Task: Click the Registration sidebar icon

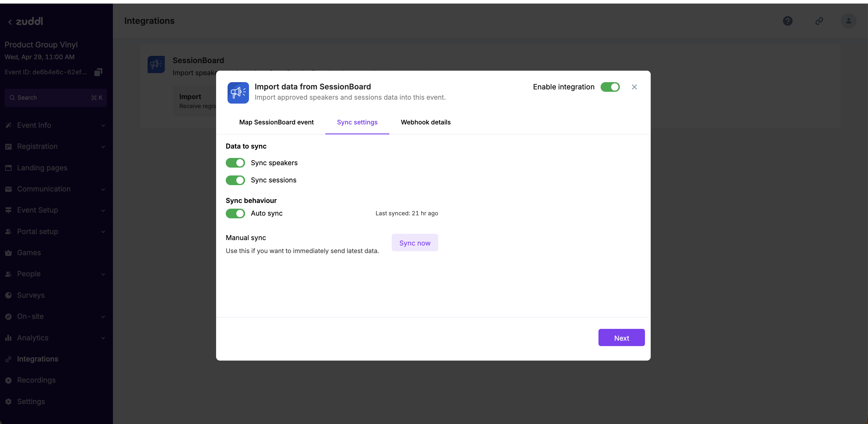Action: [8, 146]
